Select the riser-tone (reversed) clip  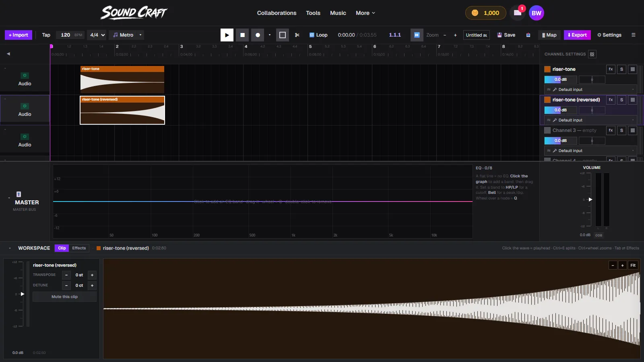coord(122,110)
